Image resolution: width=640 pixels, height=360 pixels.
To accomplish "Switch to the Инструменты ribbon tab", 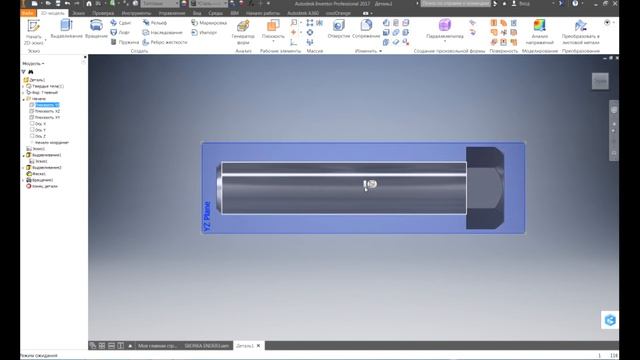I will coord(136,13).
